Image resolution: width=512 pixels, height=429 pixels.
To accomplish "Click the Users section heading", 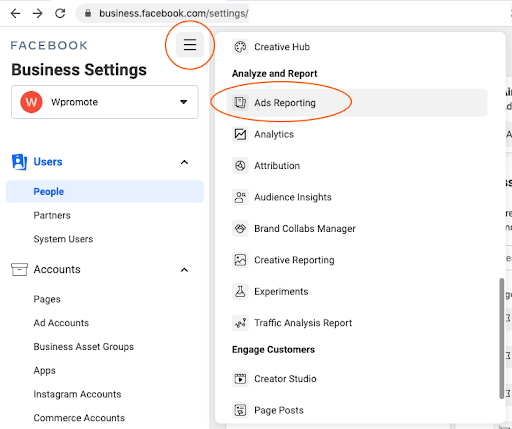I will [x=48, y=162].
